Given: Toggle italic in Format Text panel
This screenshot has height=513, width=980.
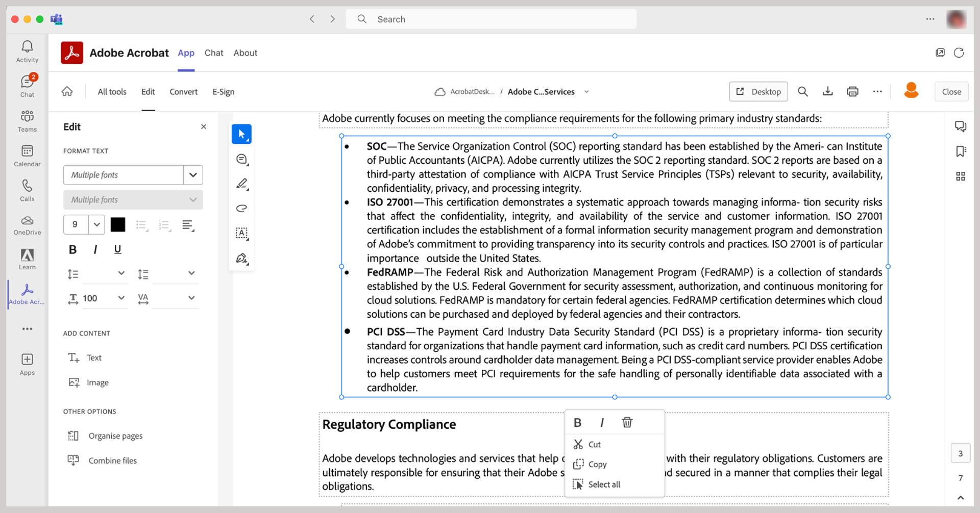Looking at the screenshot, I should 95,249.
